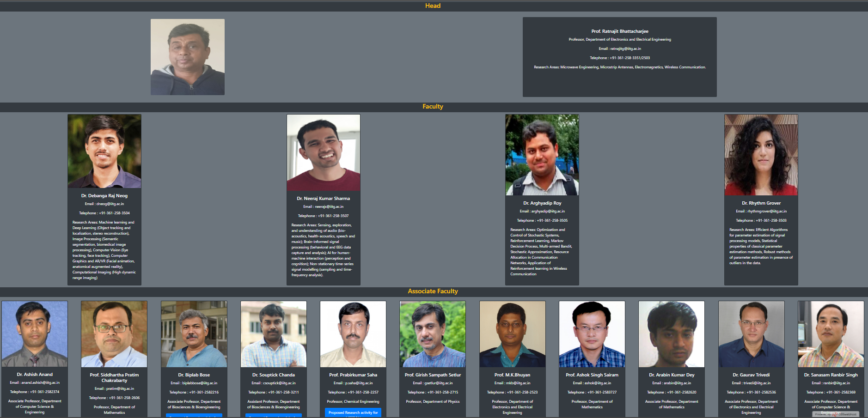Click the email link mkb@iitg.ac.in

tap(518, 383)
